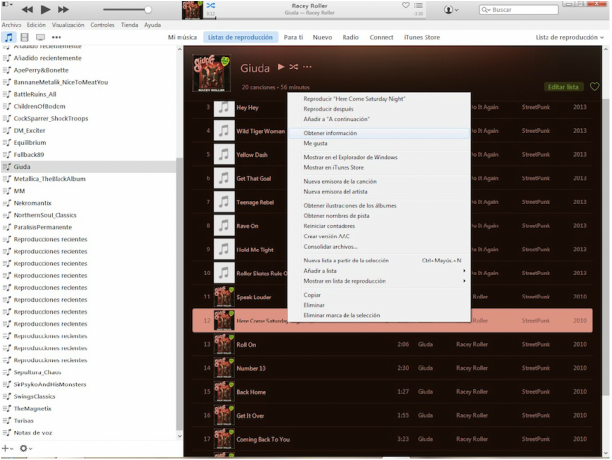
Task: Switch to Radio tab
Action: [x=350, y=37]
